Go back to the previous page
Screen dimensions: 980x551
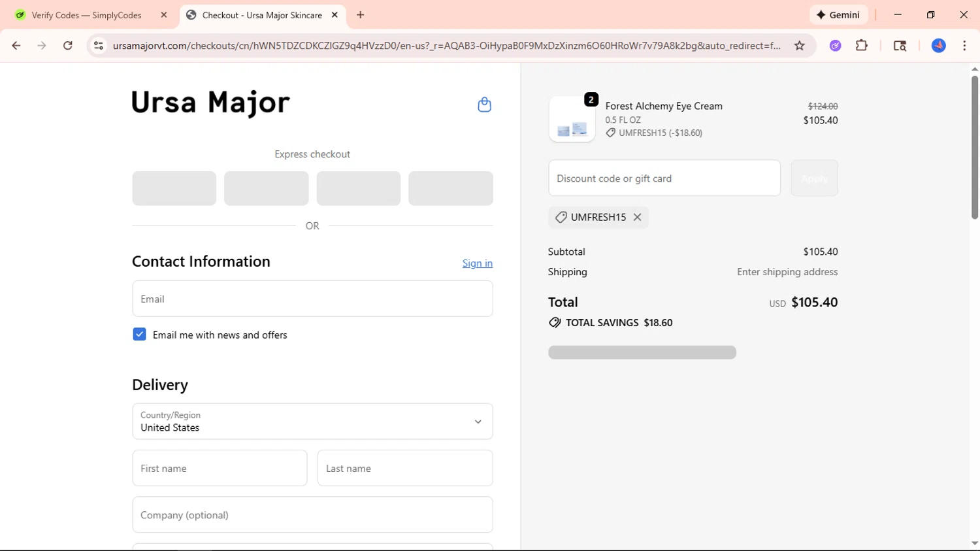16,46
